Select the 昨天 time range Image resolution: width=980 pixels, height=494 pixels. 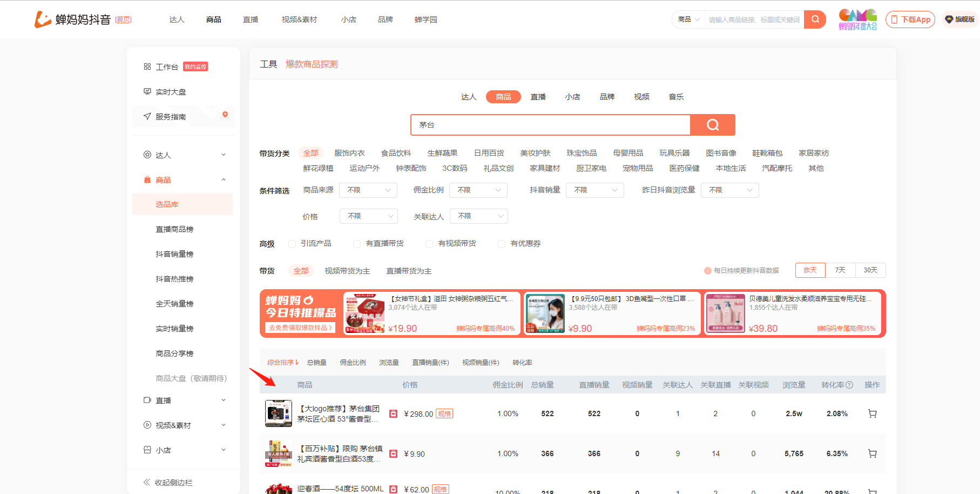[x=810, y=270]
